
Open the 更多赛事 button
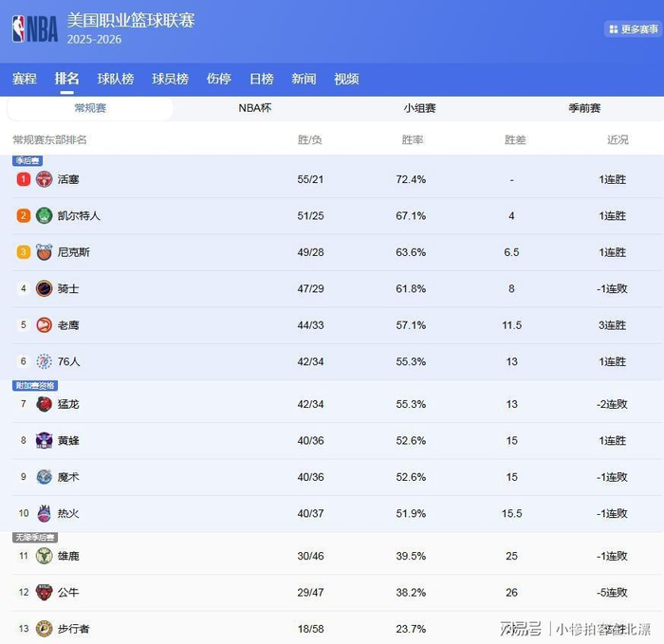(x=633, y=29)
